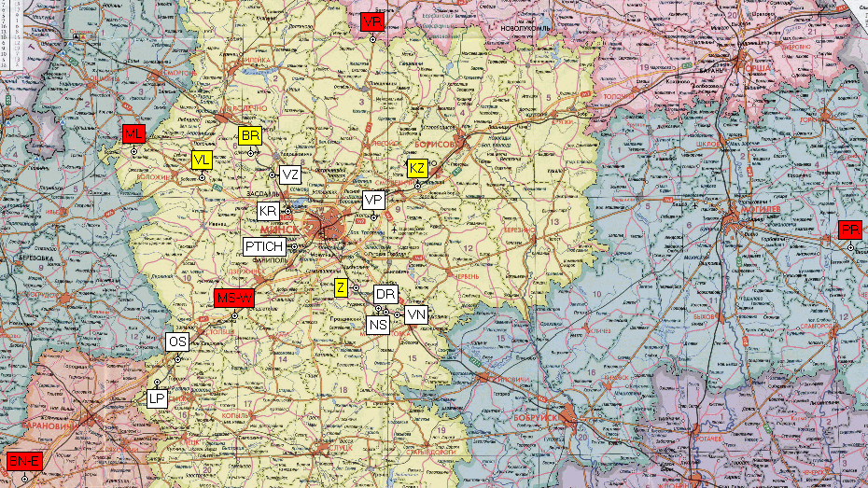The width and height of the screenshot is (868, 488).
Task: Click the white VN marker label
Action: (416, 315)
